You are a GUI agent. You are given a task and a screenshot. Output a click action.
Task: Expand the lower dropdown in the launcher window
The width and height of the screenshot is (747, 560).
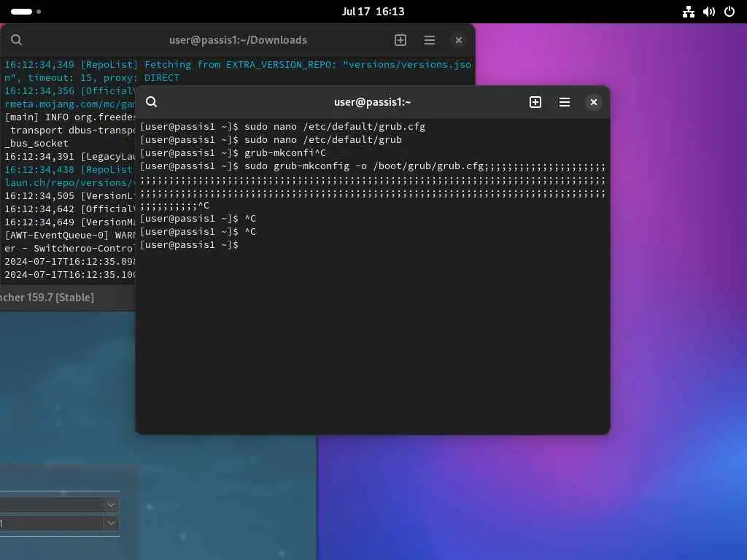click(111, 524)
